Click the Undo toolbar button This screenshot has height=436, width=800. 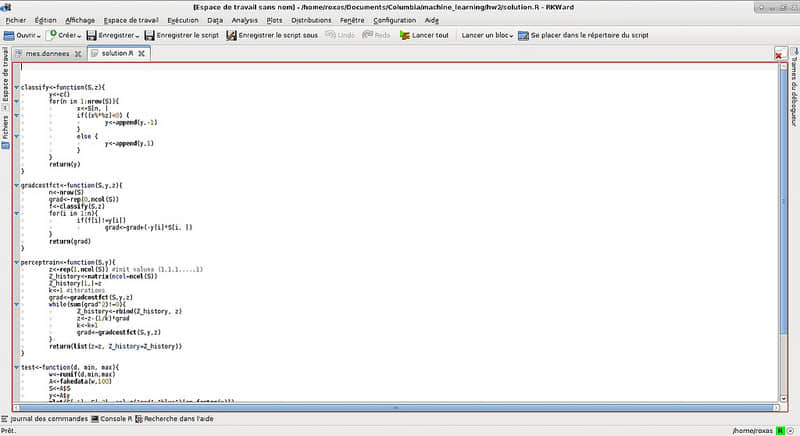point(340,35)
